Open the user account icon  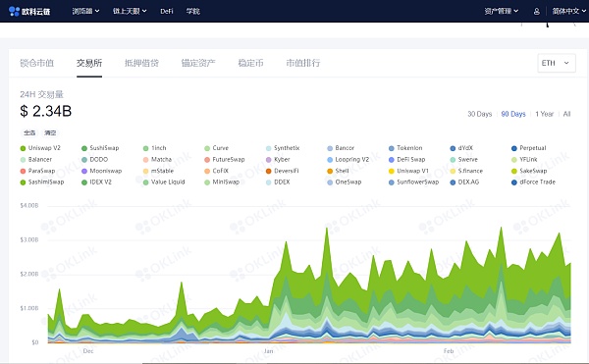click(x=536, y=11)
